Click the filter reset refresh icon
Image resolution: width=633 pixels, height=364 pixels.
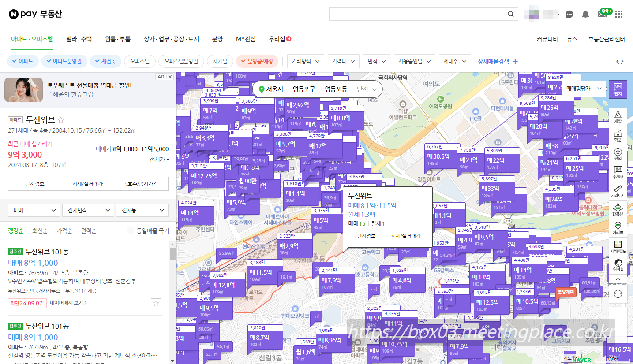click(x=620, y=61)
